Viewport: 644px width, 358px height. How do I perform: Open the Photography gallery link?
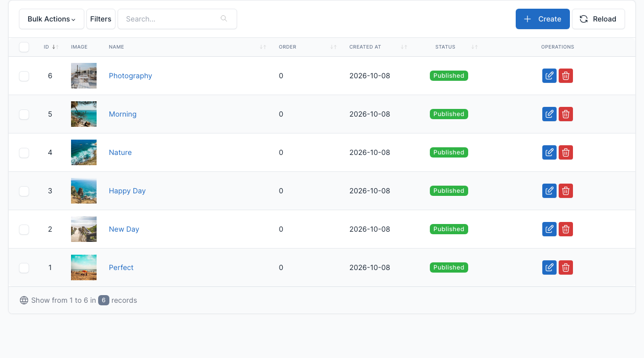130,76
